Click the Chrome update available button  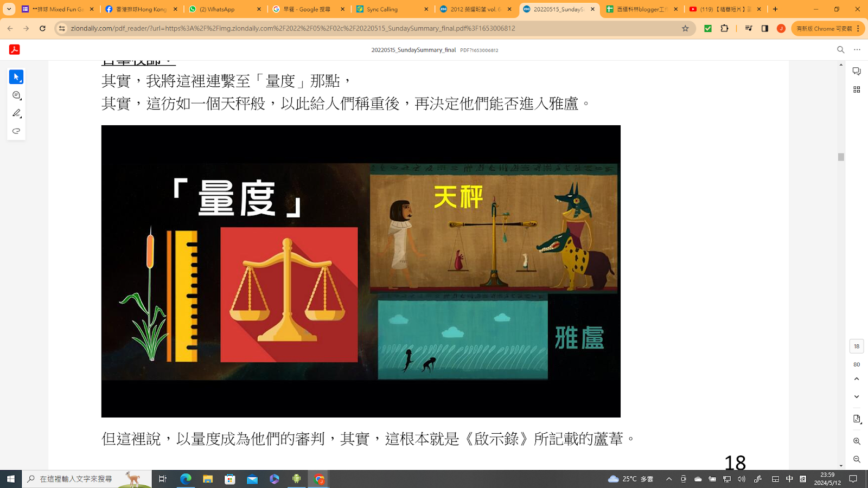[827, 28]
